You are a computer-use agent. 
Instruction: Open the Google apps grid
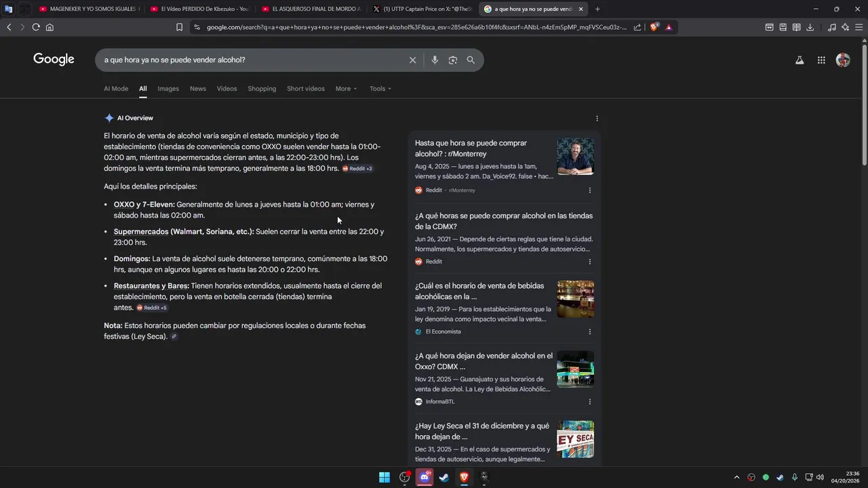tap(821, 60)
